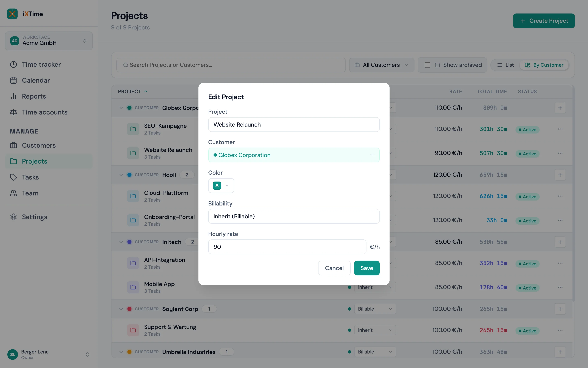Click the Customers briefcase icon
Screen dimensions: 588x368
coord(13,145)
